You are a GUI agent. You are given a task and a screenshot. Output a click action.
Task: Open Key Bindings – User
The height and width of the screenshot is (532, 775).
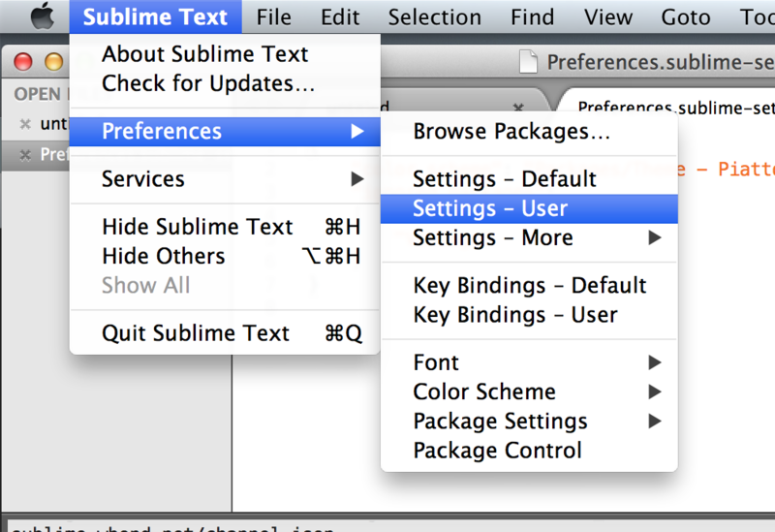(529, 315)
